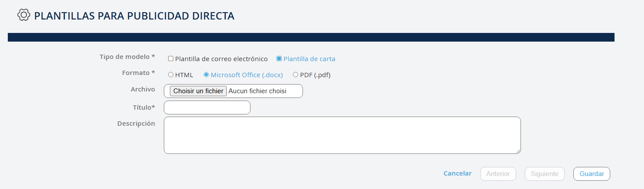
Task: Click the dark blue header bar
Action: coord(311,37)
